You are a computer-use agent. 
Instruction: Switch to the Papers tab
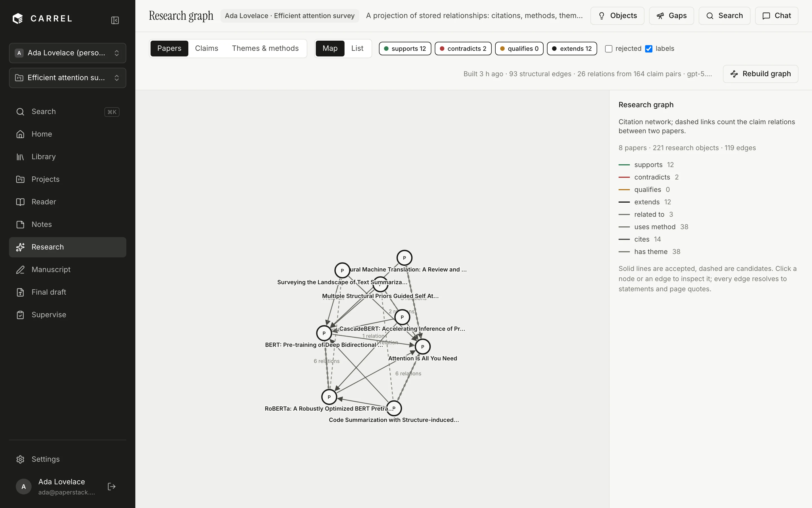169,48
